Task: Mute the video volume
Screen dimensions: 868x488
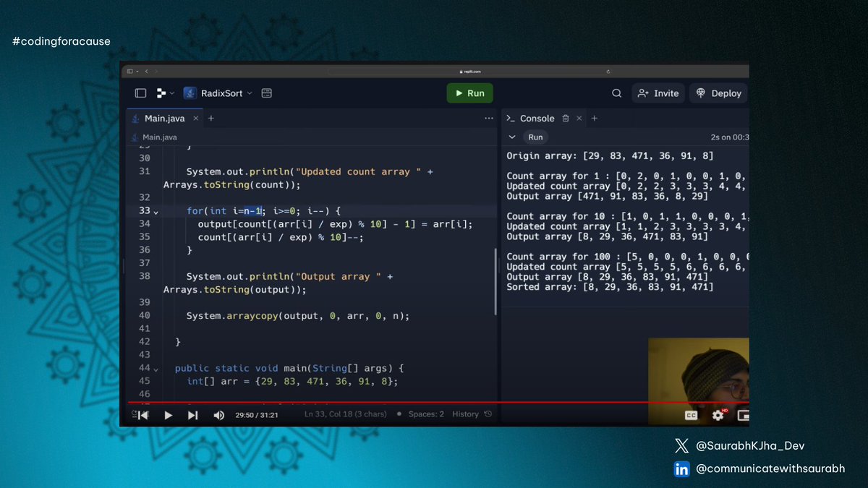Action: tap(218, 414)
